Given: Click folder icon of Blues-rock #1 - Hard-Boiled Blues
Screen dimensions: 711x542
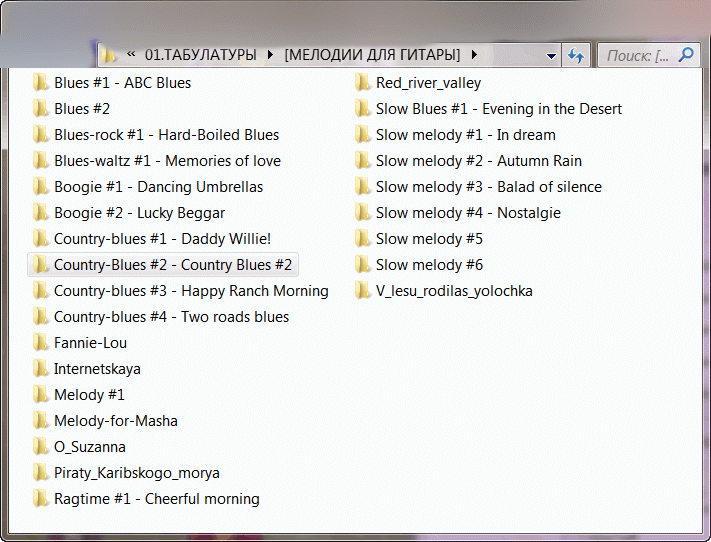Looking at the screenshot, I should [40, 135].
